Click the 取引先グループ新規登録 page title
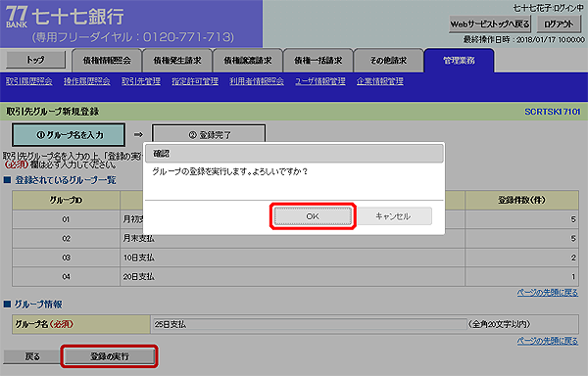588x376 pixels. pos(53,112)
